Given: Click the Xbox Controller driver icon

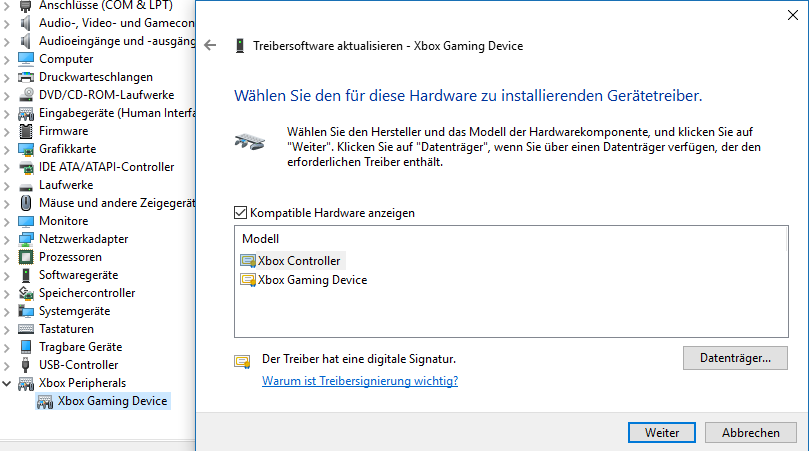Looking at the screenshot, I should pyautogui.click(x=248, y=261).
